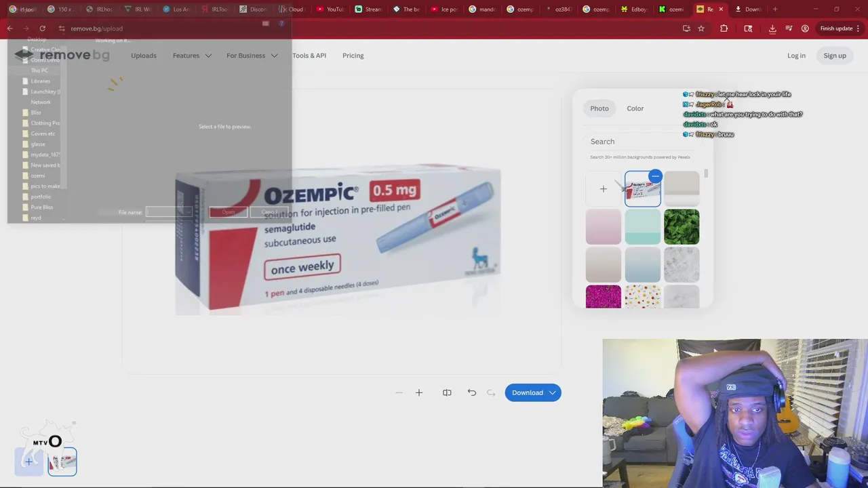
Task: Switch to the Photo backgrounds tab
Action: (x=599, y=108)
